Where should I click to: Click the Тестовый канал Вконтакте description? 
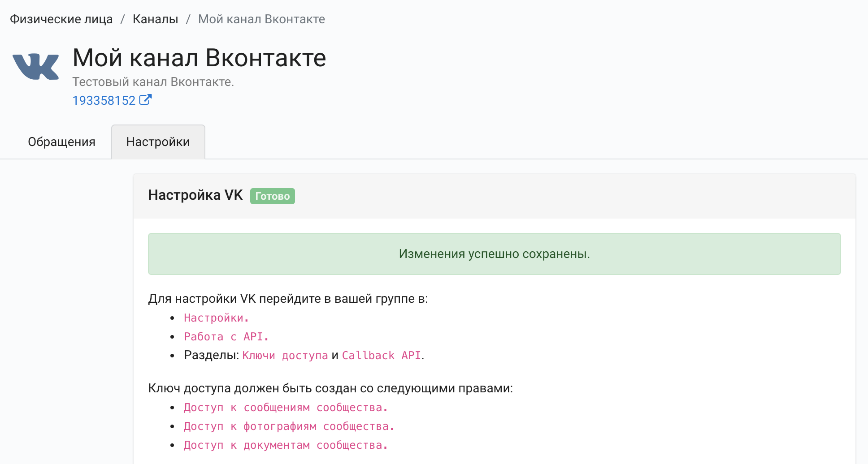pyautogui.click(x=153, y=82)
